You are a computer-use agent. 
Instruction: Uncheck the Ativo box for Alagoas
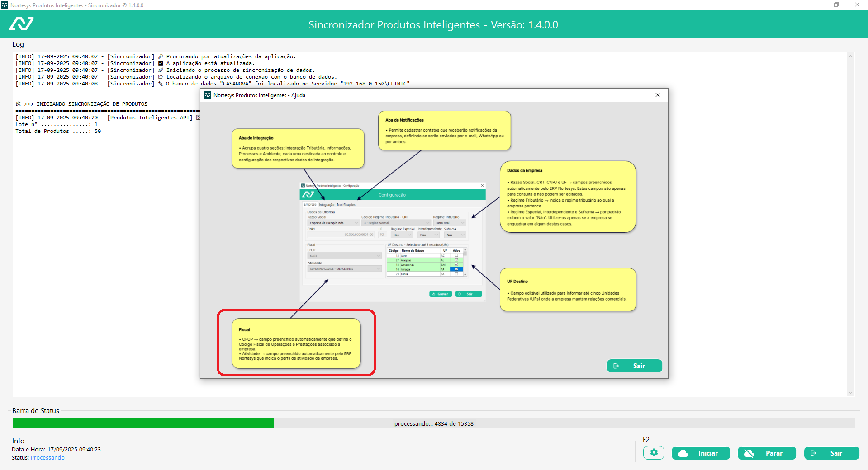pos(456,260)
